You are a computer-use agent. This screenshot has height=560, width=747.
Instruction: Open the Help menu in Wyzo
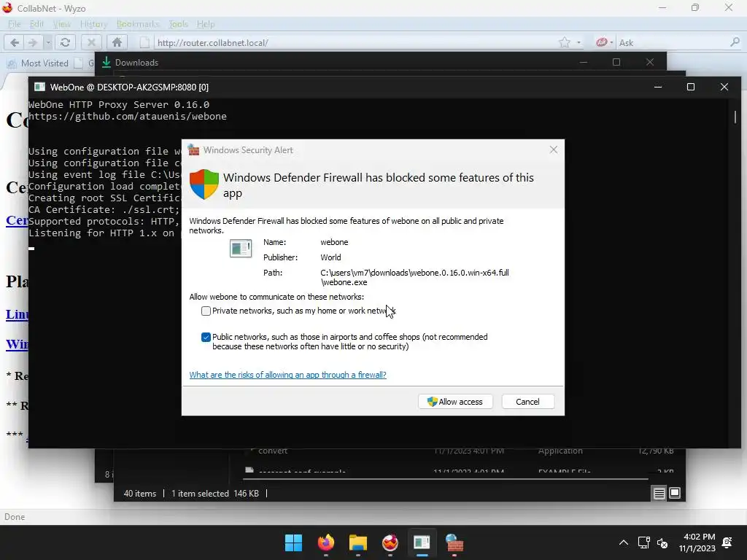click(x=206, y=24)
